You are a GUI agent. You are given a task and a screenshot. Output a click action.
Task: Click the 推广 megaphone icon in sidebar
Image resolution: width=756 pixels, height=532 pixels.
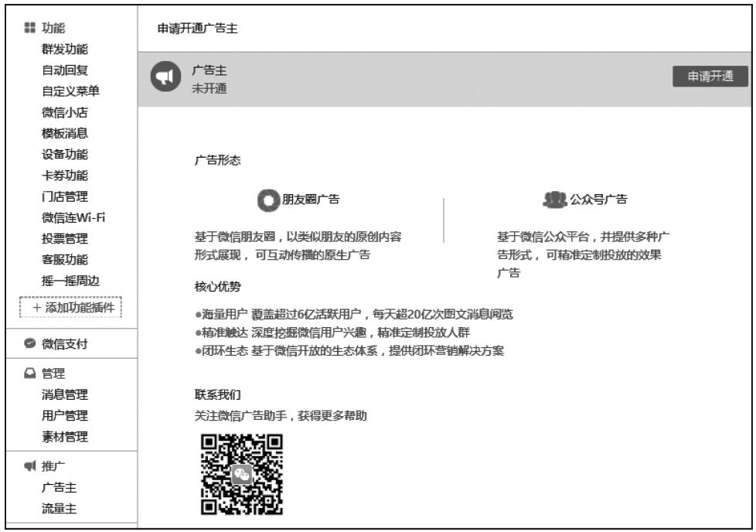tap(30, 466)
